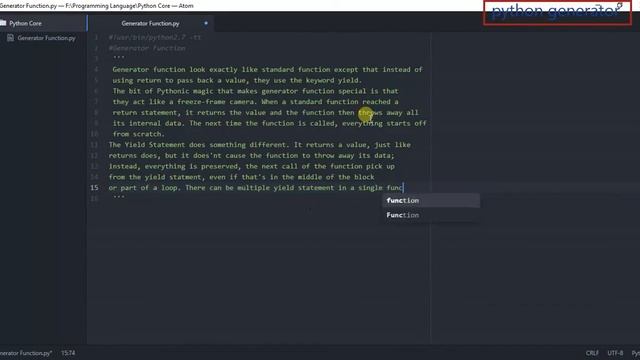Click the word 'keyword yield.' on line 5

tap(334, 80)
